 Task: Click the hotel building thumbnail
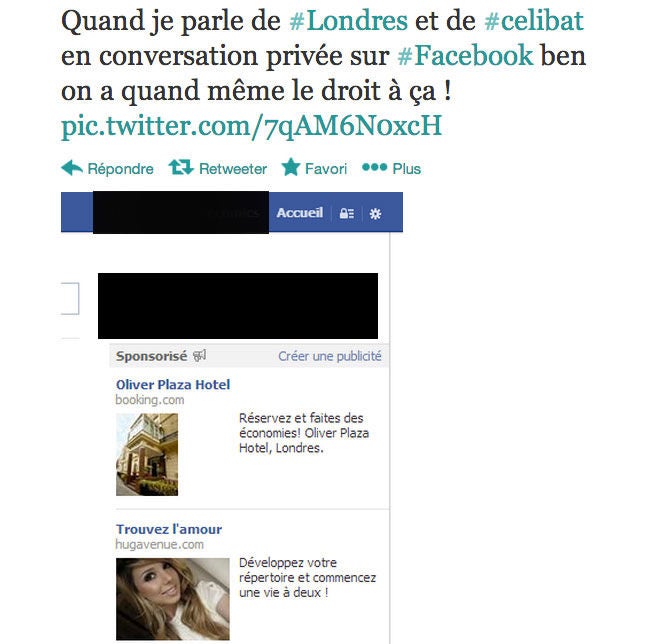tap(147, 454)
